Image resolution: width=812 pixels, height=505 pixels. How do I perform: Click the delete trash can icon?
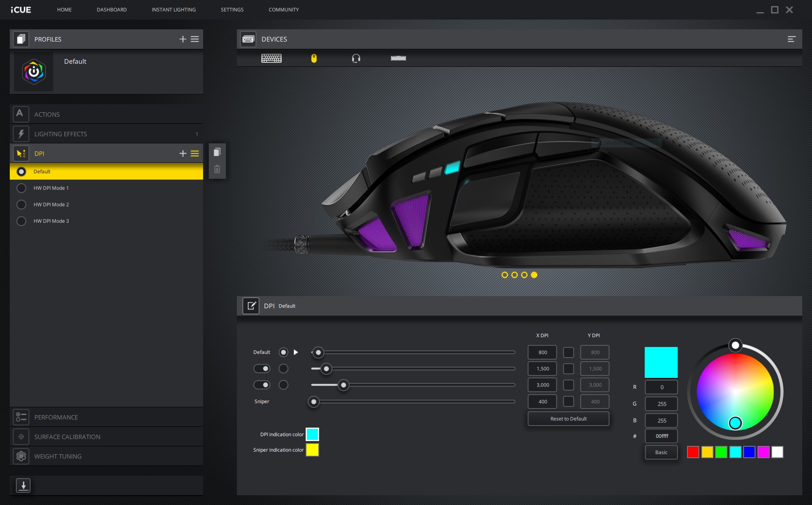[x=217, y=169]
